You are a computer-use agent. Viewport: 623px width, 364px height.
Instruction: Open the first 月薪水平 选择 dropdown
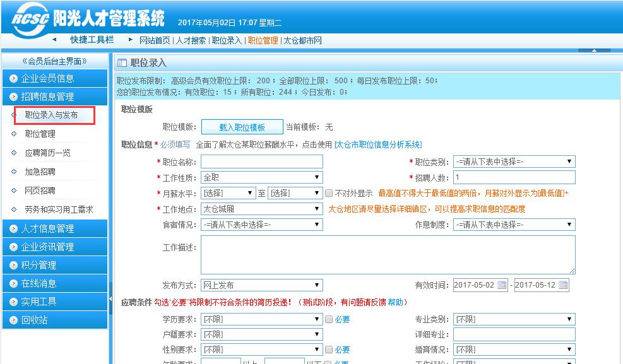click(x=229, y=194)
